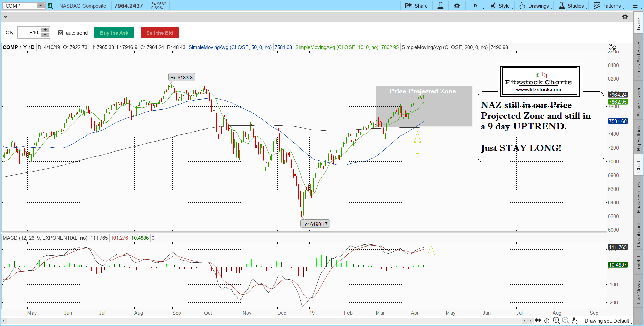Click the list menu icon at top right

[635, 6]
